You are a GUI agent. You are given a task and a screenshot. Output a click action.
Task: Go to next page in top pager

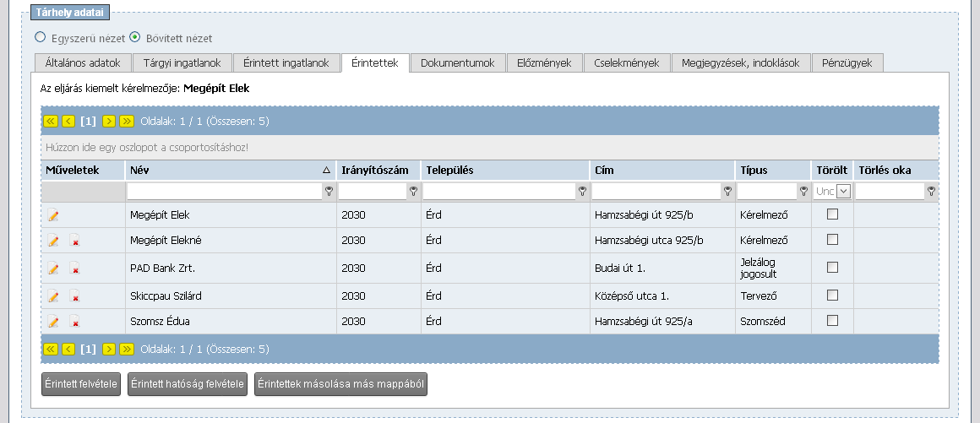pyautogui.click(x=109, y=122)
